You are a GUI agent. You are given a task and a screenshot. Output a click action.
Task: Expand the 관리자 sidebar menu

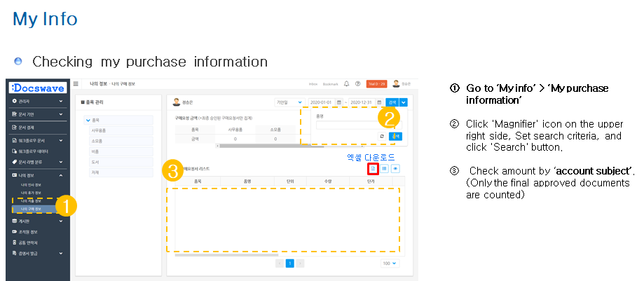coord(38,101)
